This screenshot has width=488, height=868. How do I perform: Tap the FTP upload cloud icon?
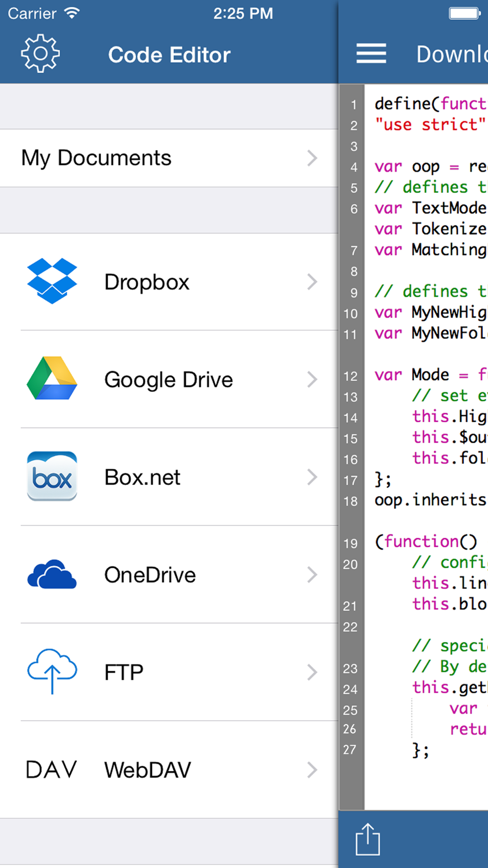click(x=52, y=671)
